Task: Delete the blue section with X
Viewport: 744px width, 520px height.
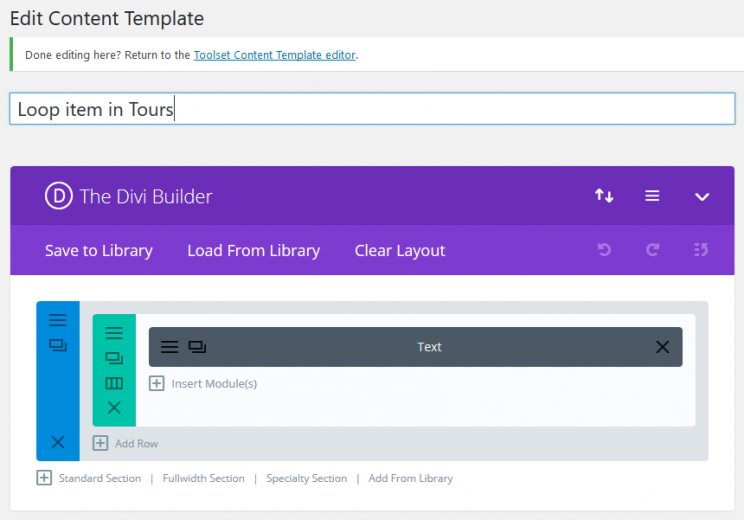Action: 58,442
